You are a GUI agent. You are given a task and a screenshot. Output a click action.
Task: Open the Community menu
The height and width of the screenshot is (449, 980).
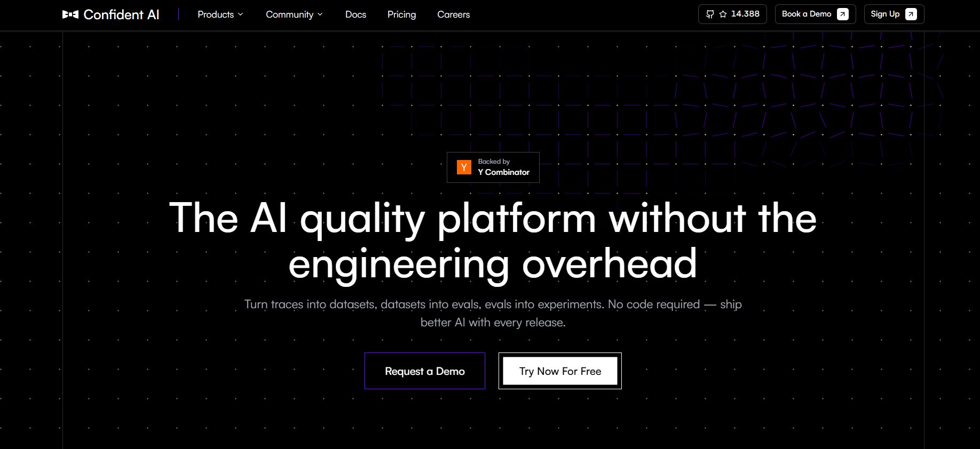click(295, 14)
